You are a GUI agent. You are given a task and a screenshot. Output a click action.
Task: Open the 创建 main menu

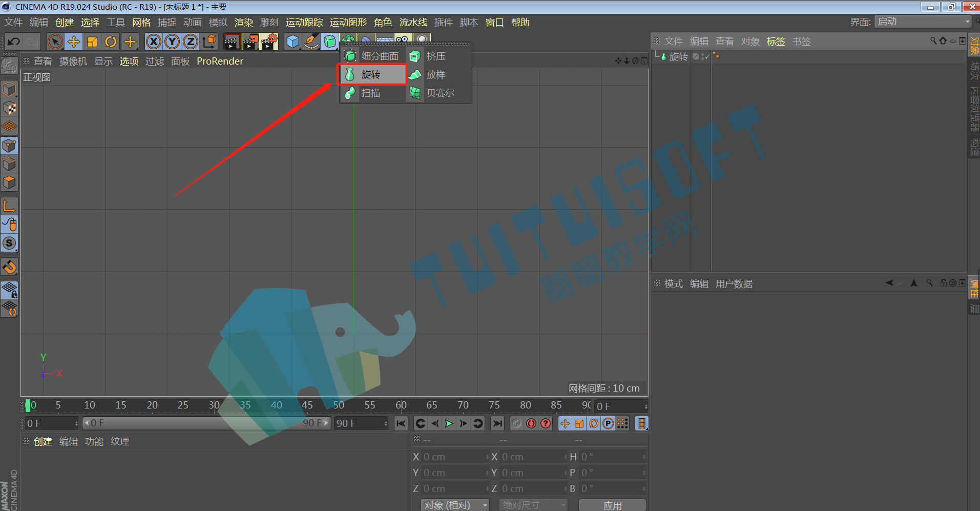[x=65, y=23]
